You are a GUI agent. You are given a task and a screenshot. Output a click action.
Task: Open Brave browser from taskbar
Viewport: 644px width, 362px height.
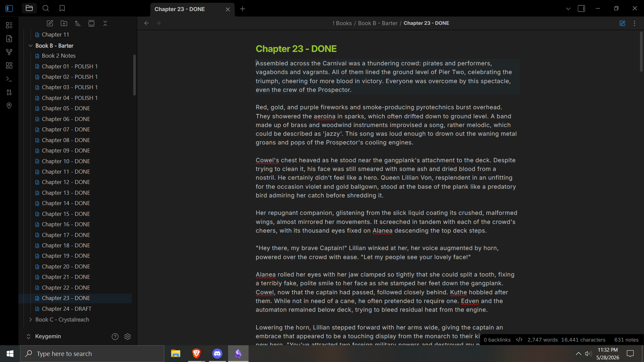tap(196, 354)
